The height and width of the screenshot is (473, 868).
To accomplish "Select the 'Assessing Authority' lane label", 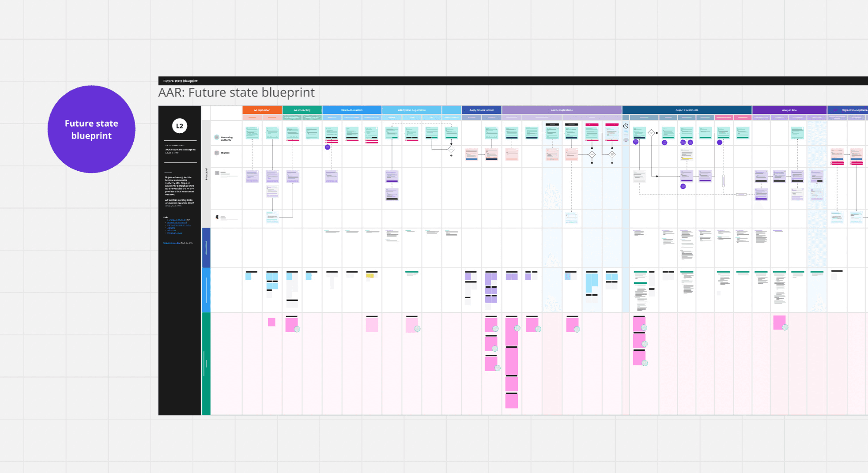I will click(x=226, y=139).
